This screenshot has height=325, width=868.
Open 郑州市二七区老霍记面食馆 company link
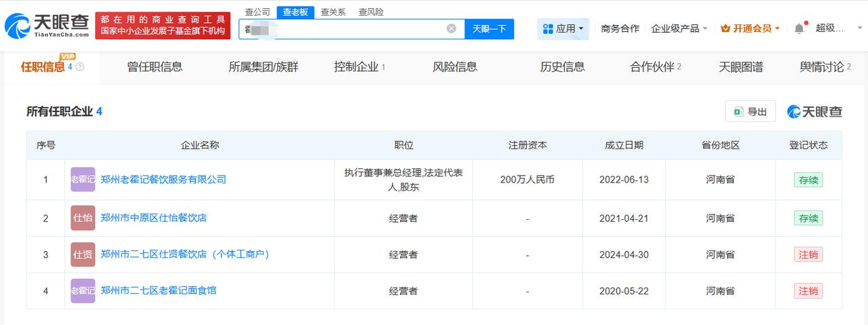(x=158, y=290)
